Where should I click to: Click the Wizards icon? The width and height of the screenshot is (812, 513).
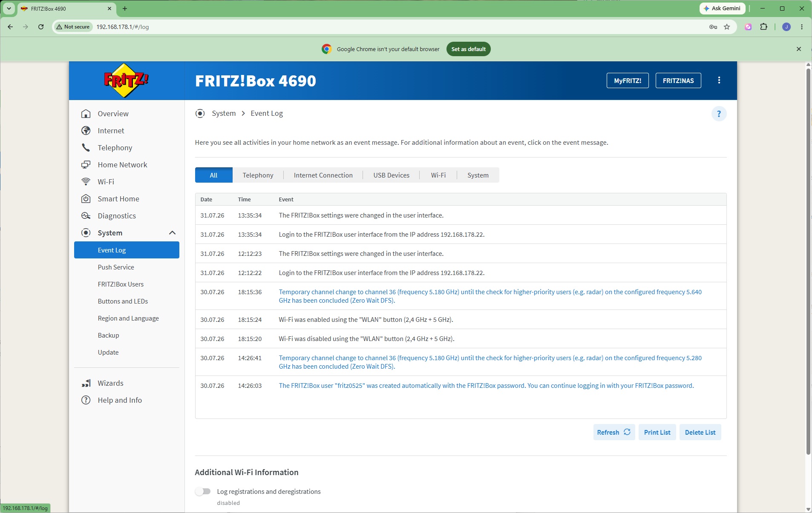pos(86,383)
